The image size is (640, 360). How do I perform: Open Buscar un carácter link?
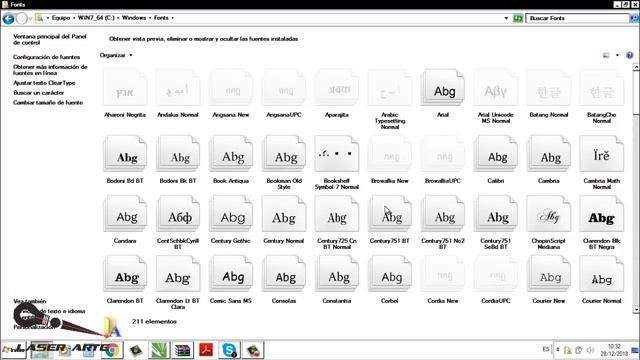[38, 93]
